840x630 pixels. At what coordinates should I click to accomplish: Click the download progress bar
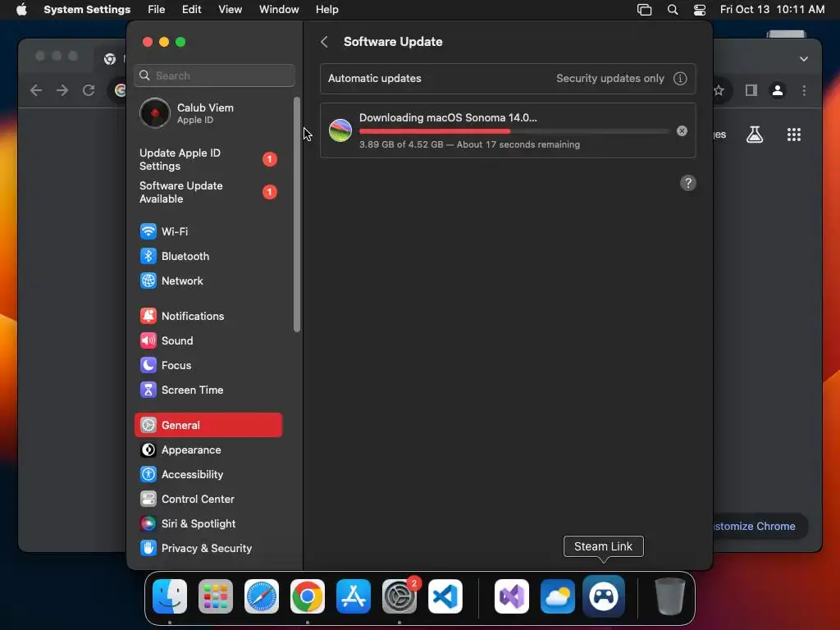coord(514,130)
